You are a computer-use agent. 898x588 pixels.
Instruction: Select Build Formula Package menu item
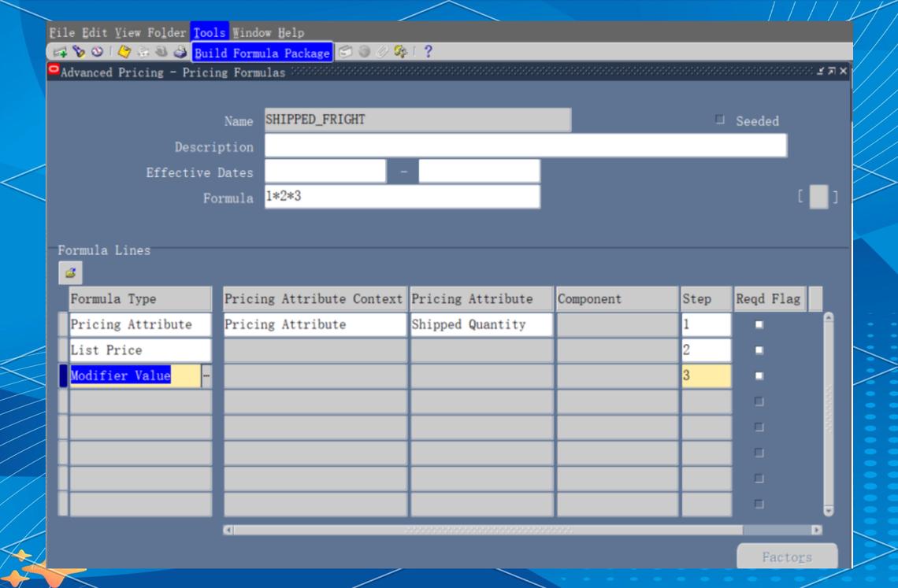point(262,53)
